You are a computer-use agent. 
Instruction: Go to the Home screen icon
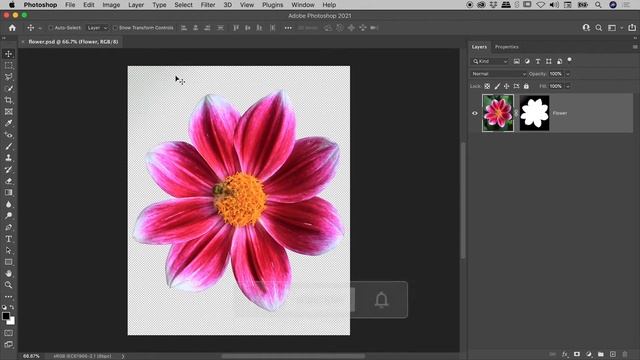pyautogui.click(x=12, y=28)
